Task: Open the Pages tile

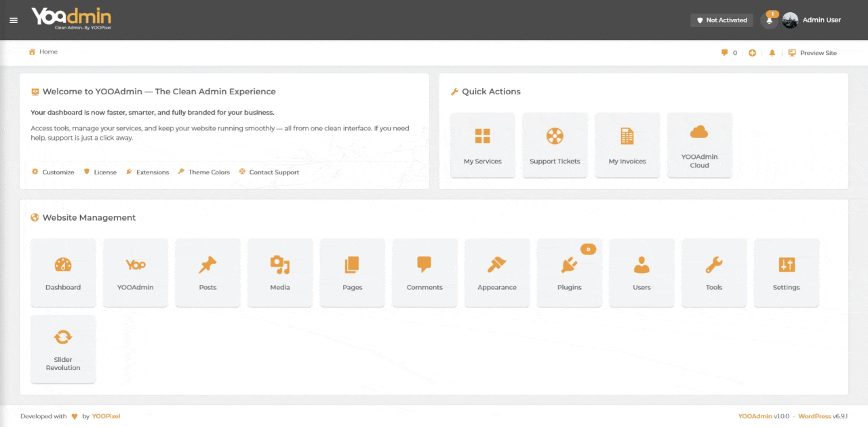Action: click(x=353, y=272)
